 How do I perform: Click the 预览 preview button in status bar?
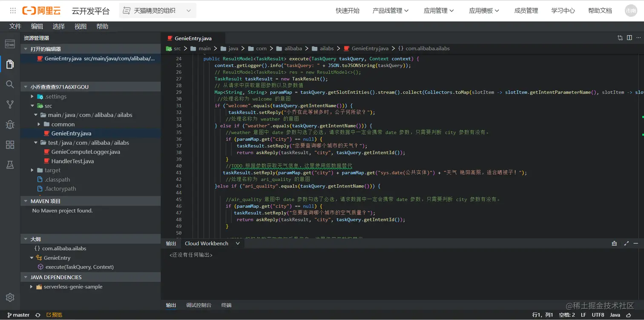click(x=54, y=315)
